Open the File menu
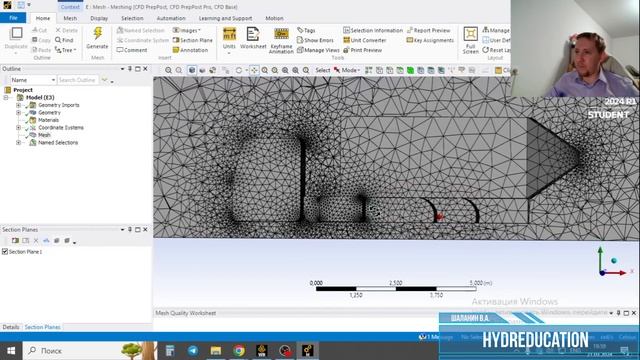640x360 pixels. point(13,18)
